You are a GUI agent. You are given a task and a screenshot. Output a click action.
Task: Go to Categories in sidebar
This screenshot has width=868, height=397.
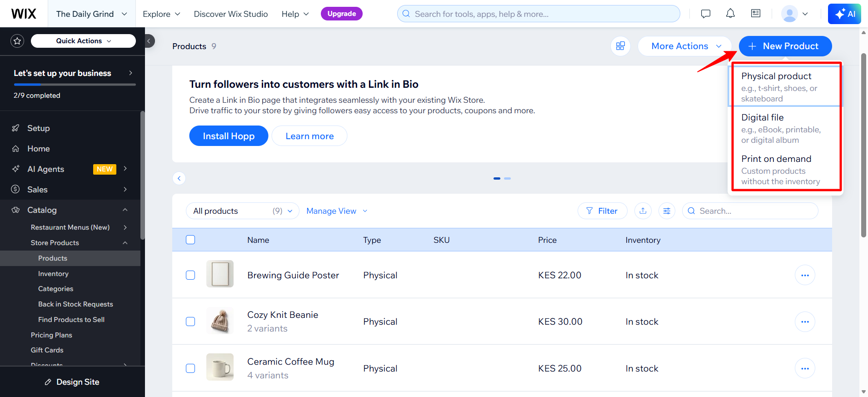click(x=55, y=289)
